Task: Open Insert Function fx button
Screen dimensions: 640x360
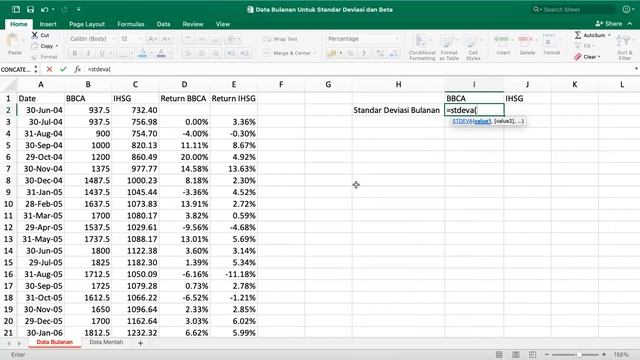Action: 77,69
